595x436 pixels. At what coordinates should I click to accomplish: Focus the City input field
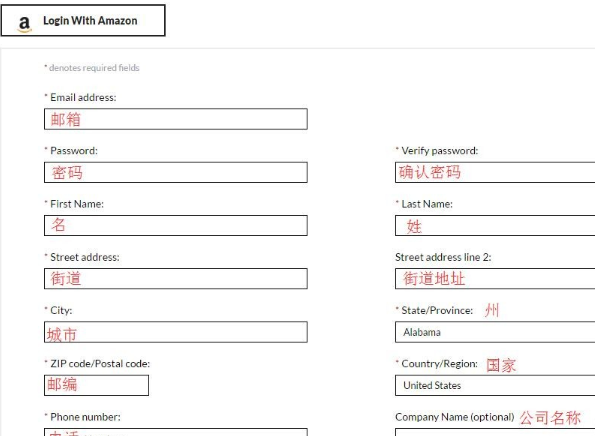tap(176, 332)
